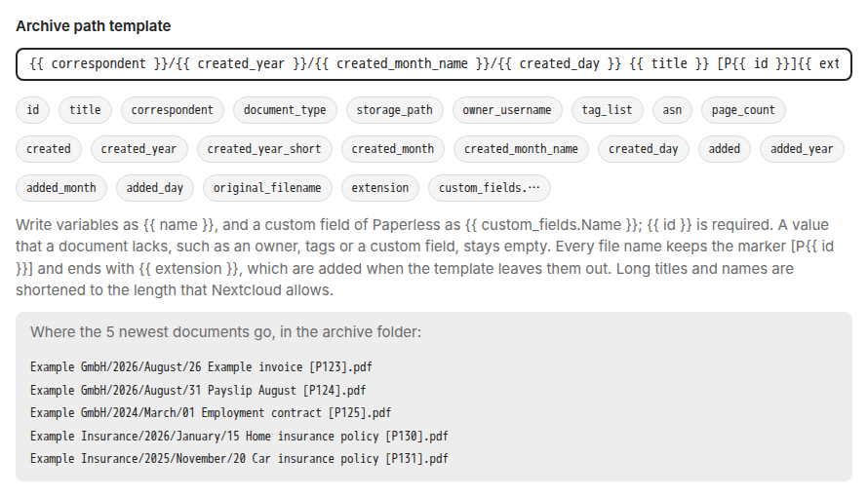Click the asn variable chip

click(x=672, y=110)
